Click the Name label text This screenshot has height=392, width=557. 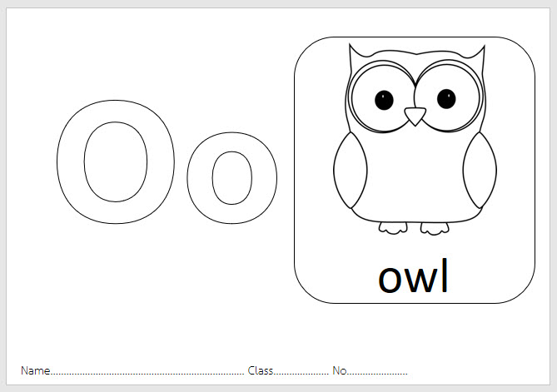[x=35, y=370]
